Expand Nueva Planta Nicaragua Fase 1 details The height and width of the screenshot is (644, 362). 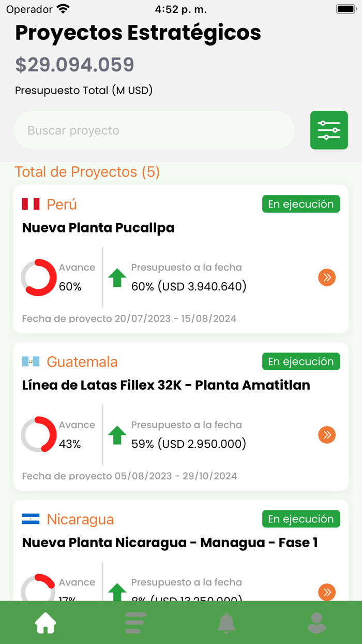(x=327, y=592)
